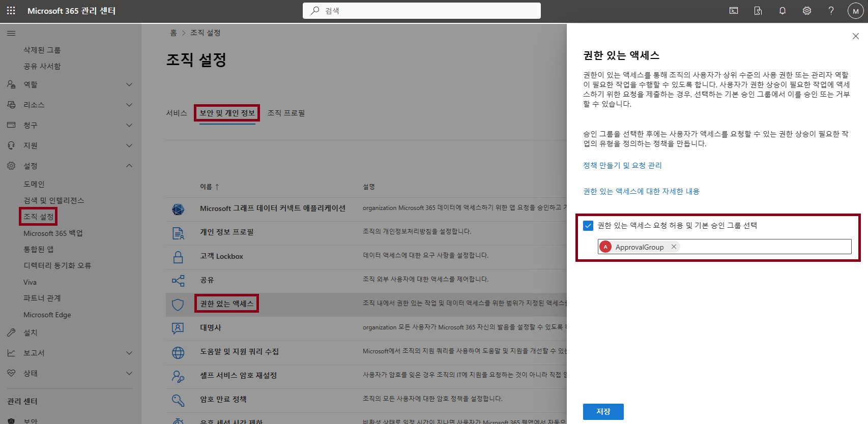Select the 대명사 row name
The height and width of the screenshot is (424, 868).
pyautogui.click(x=211, y=327)
